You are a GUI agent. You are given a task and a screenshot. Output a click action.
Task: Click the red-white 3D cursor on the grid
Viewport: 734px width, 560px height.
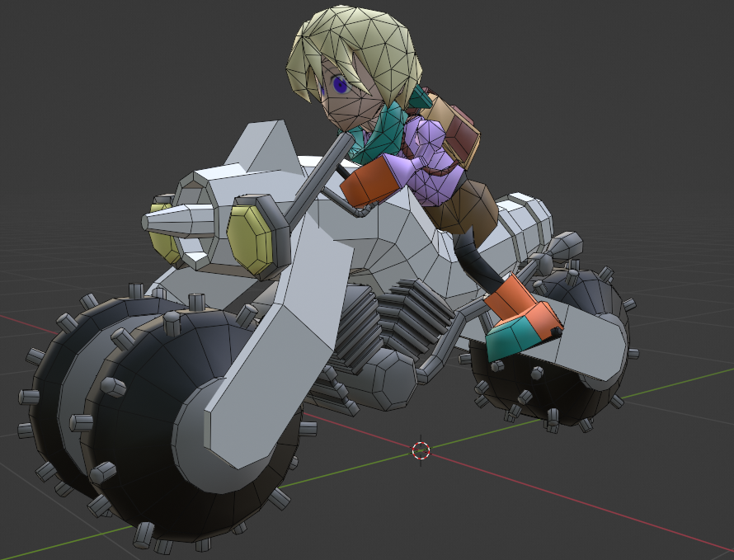[x=421, y=450]
